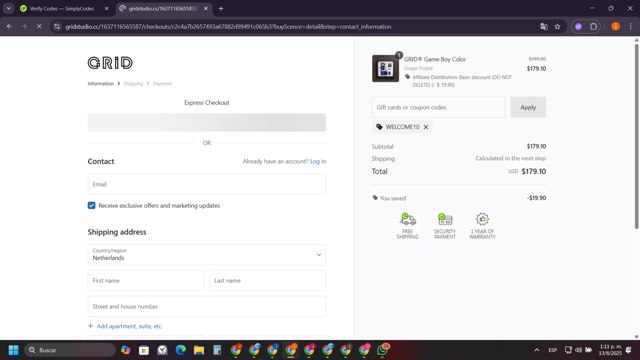The image size is (640, 360).
Task: Open the clock and date panel
Action: pos(610,350)
